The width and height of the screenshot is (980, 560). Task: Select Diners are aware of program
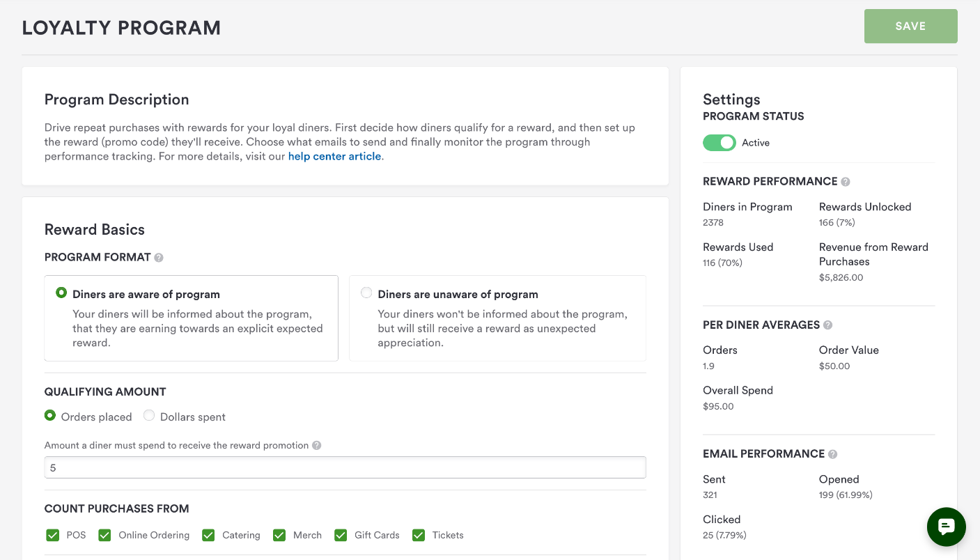[61, 293]
